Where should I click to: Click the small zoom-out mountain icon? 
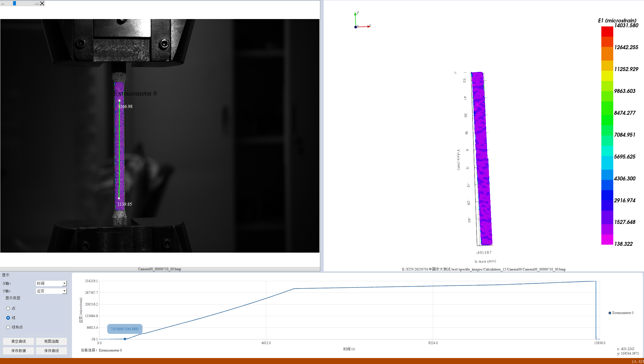click(x=3, y=4)
